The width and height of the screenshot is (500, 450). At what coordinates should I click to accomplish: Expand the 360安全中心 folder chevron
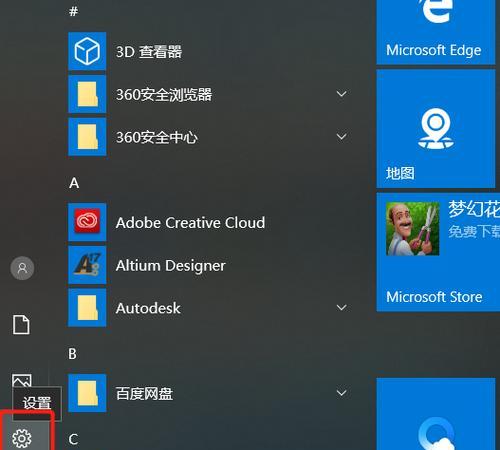[x=341, y=137]
